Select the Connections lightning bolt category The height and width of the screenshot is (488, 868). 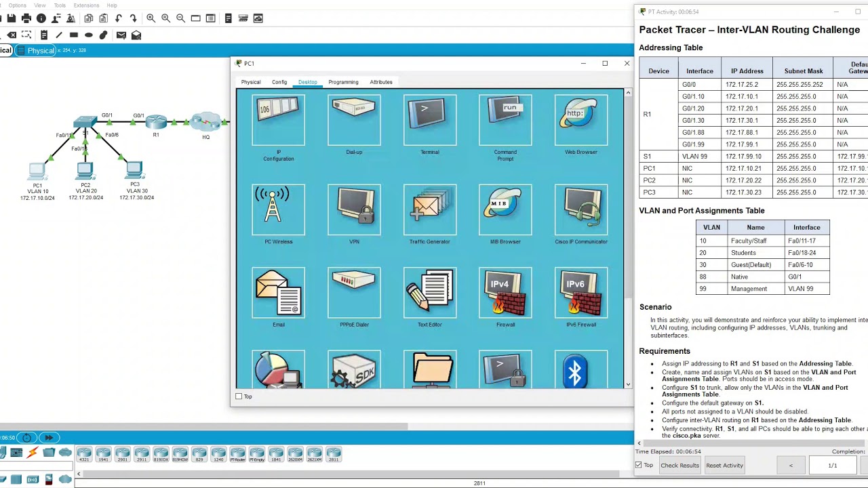(x=33, y=453)
